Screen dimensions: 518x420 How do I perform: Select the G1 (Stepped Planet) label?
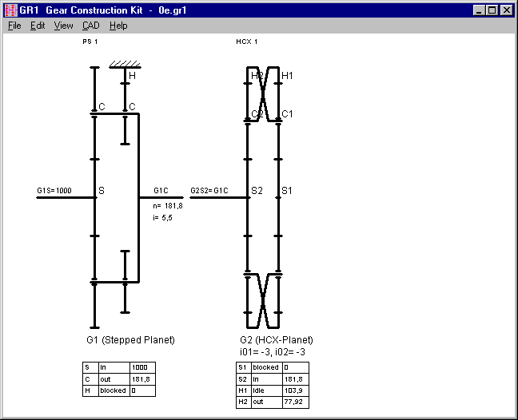[x=129, y=340]
